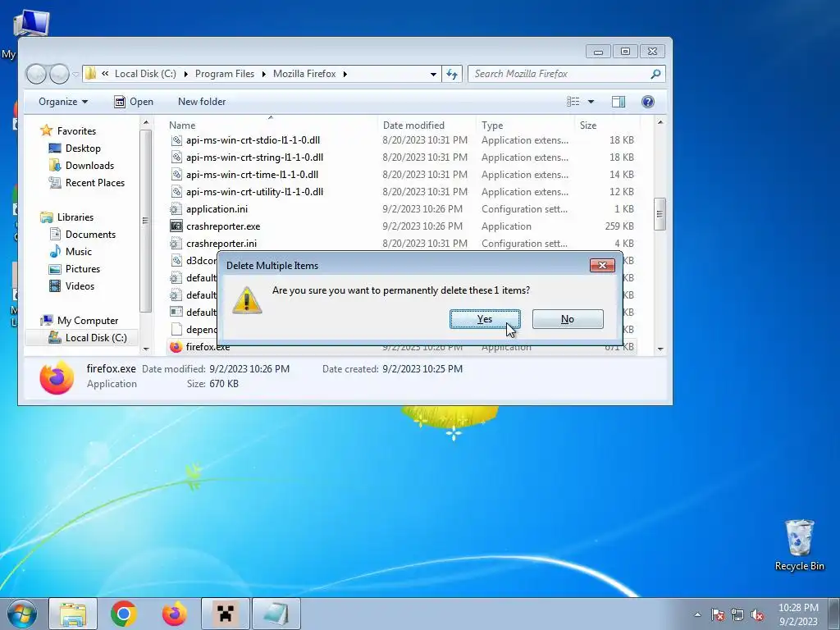Launch Firefox from taskbar

pos(175,614)
